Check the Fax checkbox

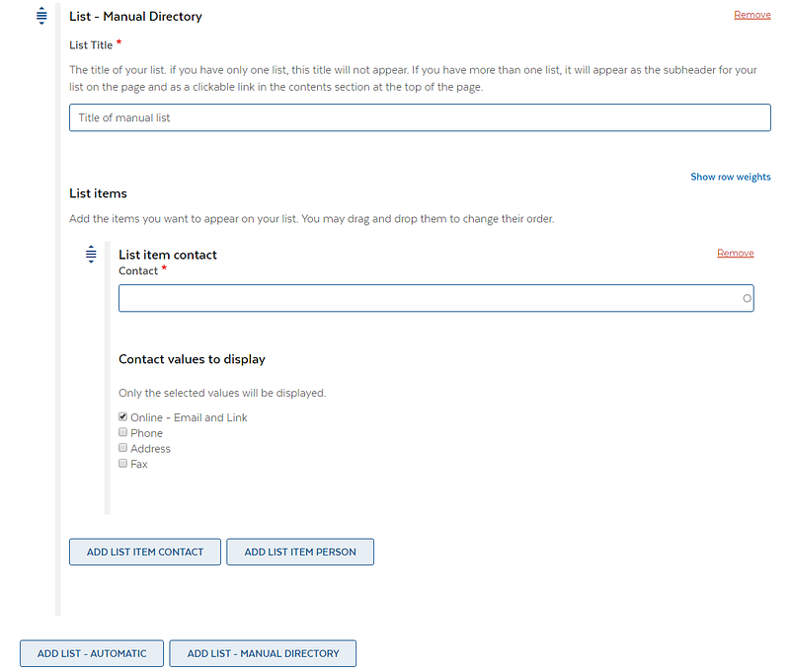point(123,463)
